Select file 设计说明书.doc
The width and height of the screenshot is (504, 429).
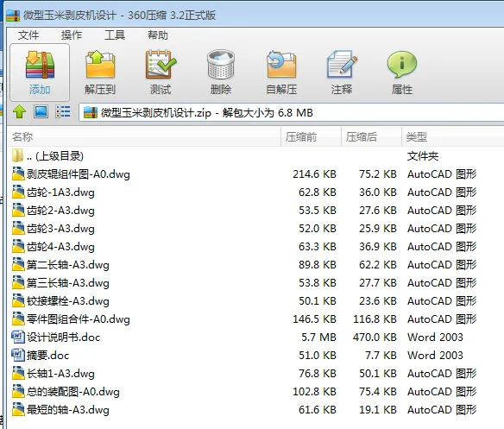pos(255,337)
